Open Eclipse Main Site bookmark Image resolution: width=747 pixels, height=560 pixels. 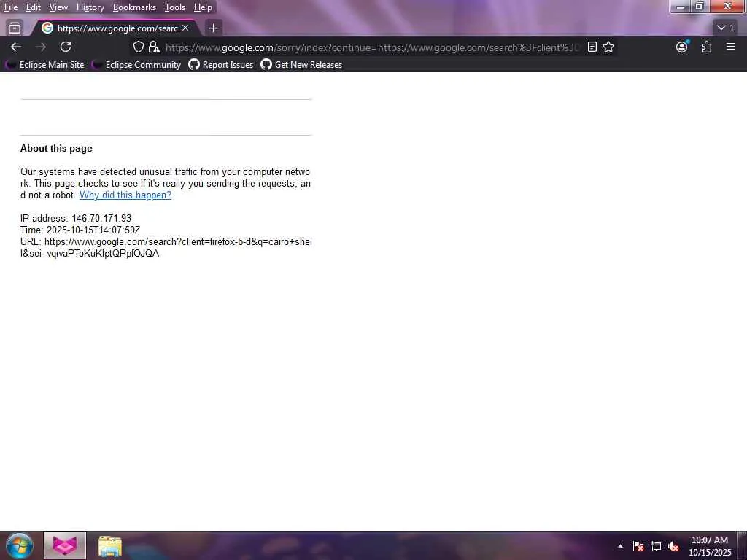[46, 65]
